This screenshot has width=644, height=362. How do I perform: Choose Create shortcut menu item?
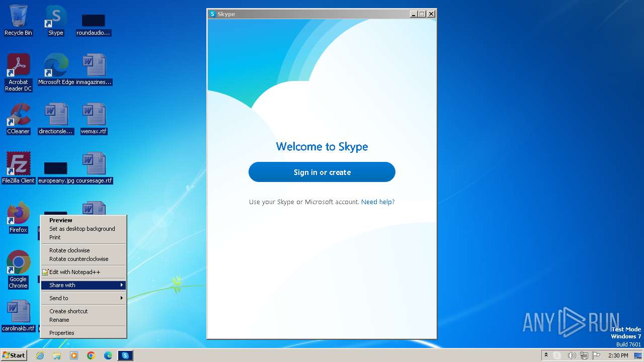tap(84, 311)
